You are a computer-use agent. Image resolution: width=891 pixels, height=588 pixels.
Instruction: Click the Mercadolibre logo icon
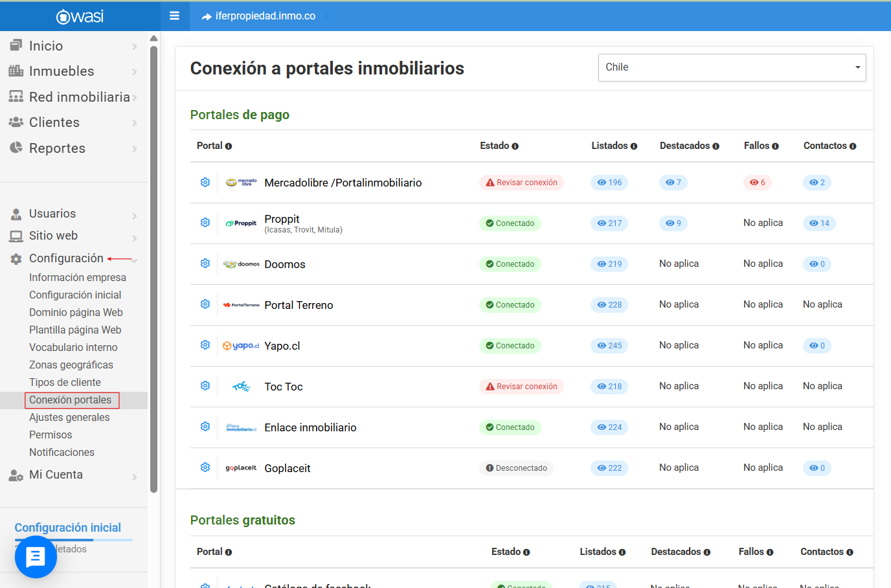[x=241, y=183]
